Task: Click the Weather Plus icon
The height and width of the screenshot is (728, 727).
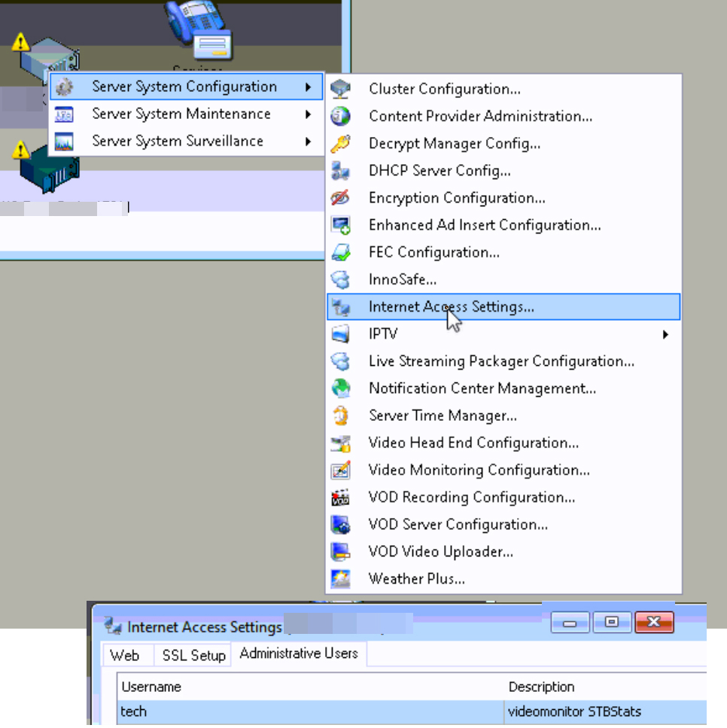Action: click(x=341, y=579)
